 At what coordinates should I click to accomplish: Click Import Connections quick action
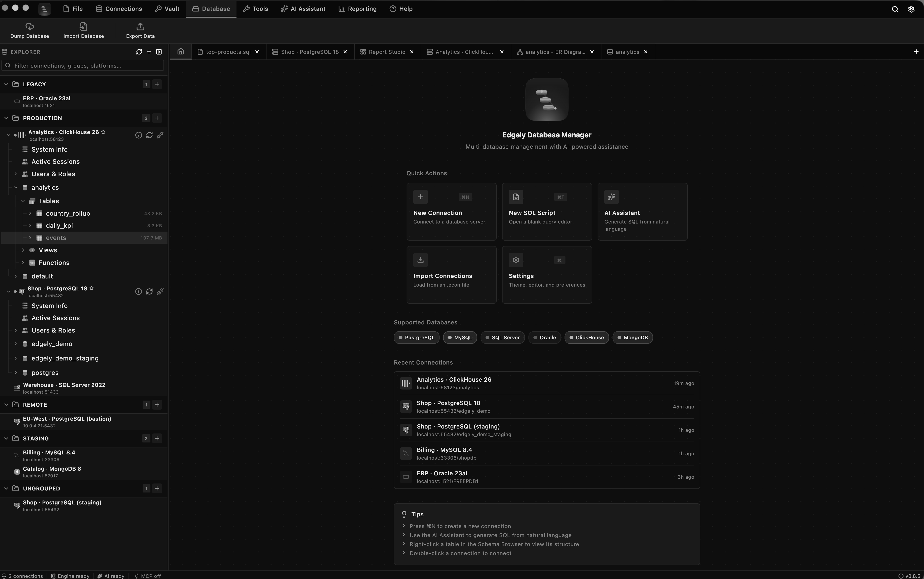pyautogui.click(x=451, y=275)
